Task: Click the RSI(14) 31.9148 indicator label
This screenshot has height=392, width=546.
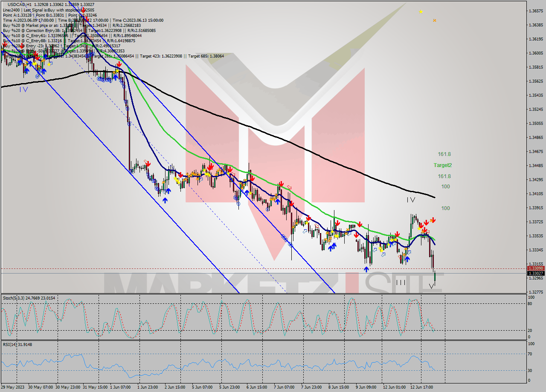Action: click(x=17, y=344)
